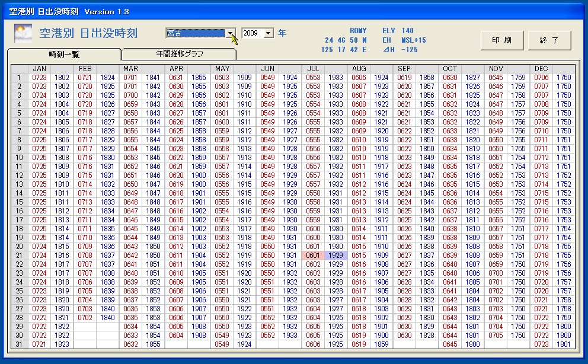588x364 pixels.
Task: Open the year 2009 dropdown
Action: (x=268, y=33)
